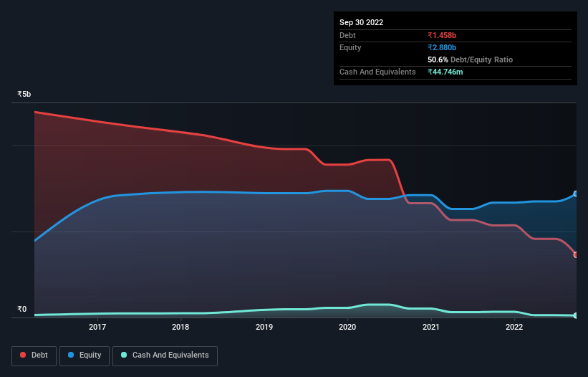Screen dimensions: 588x377
Task: Select the 2020 x-axis label
Action: coord(347,327)
